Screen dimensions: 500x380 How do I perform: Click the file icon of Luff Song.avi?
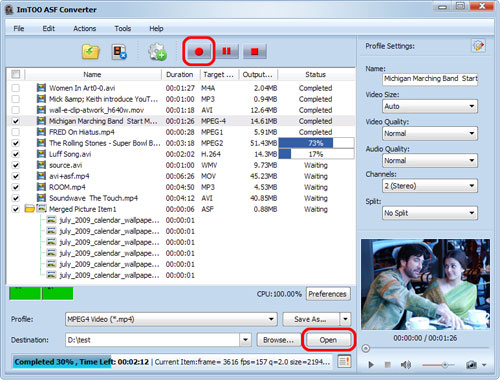point(41,154)
